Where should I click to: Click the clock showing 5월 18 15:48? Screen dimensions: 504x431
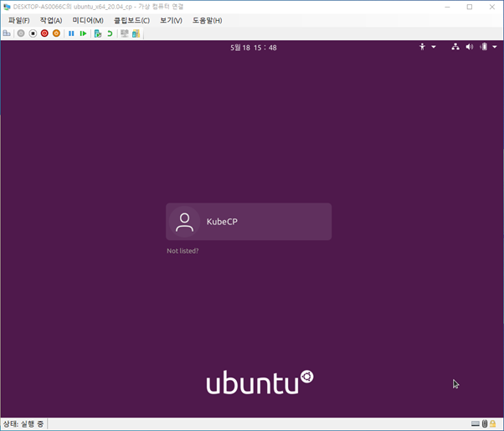click(x=254, y=48)
